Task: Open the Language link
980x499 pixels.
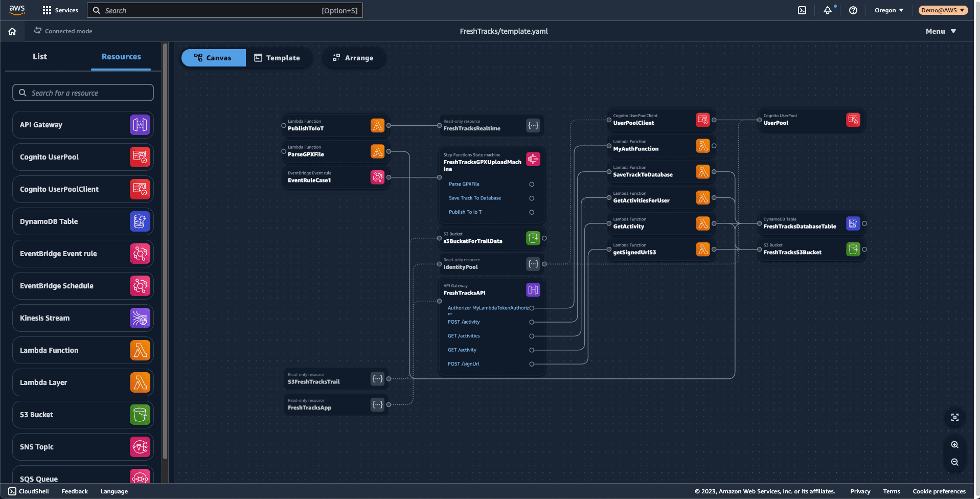Action: click(x=114, y=491)
